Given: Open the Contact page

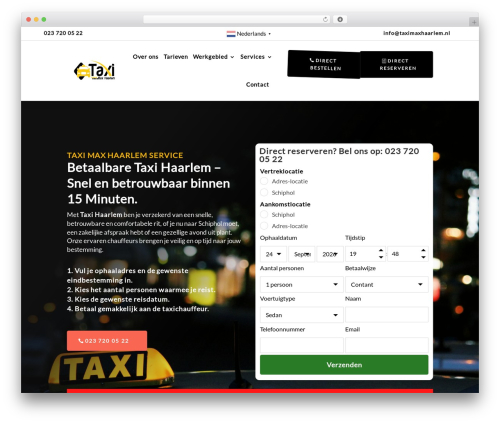Looking at the screenshot, I should coord(257,85).
